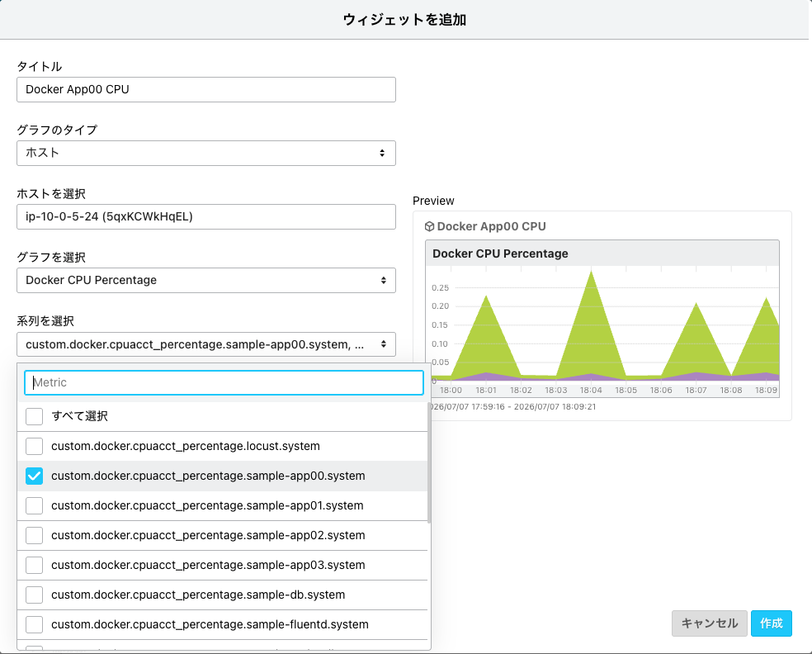
Task: Open the graph type dropdown showing ホスト
Action: pyautogui.click(x=206, y=153)
